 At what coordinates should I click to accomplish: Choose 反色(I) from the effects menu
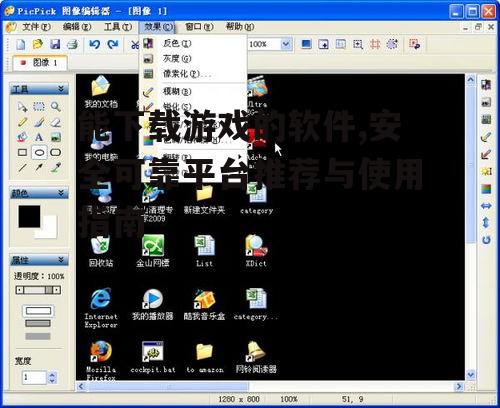(193, 43)
